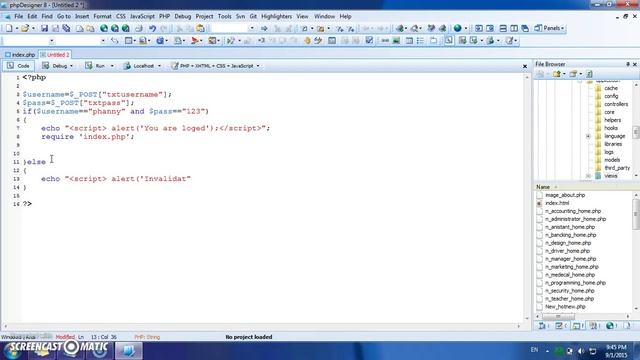Select the third_party folder
Screen dimensions: 640x360
(x=617, y=168)
